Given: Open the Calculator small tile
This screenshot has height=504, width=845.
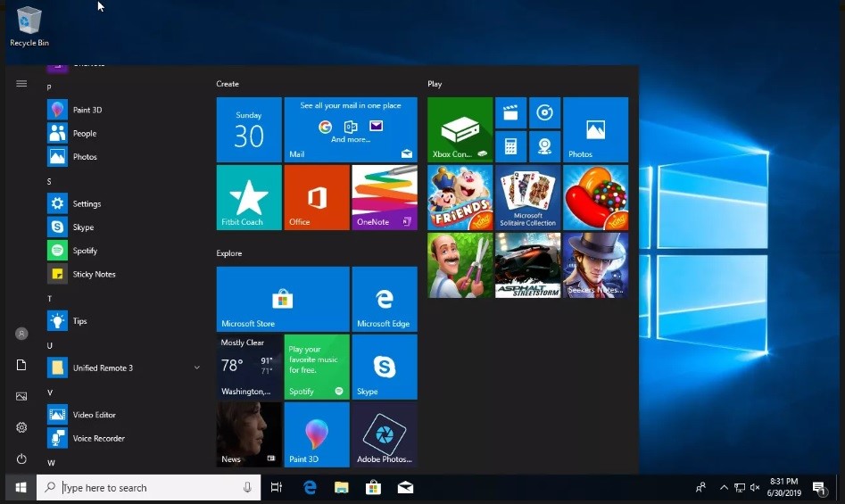Looking at the screenshot, I should [x=510, y=145].
